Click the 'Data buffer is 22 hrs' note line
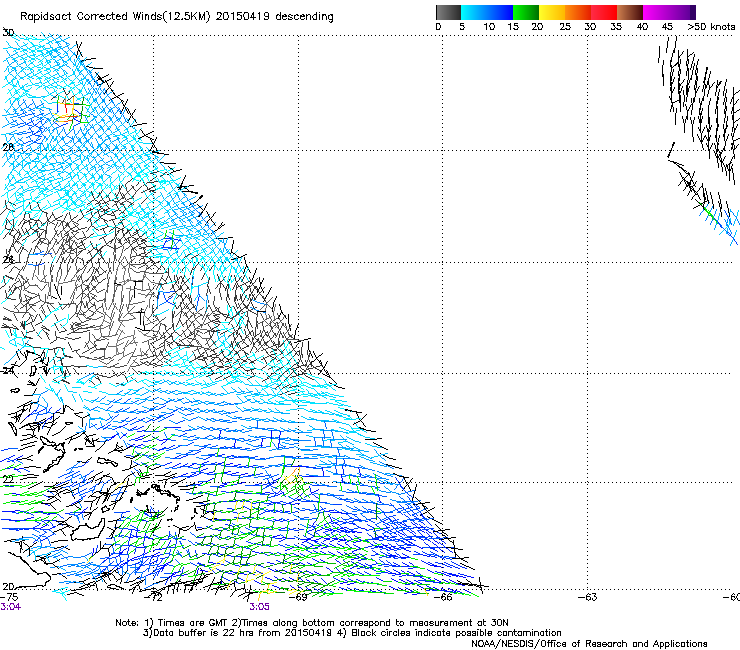Screen dimensions: 740x650 click(352, 633)
